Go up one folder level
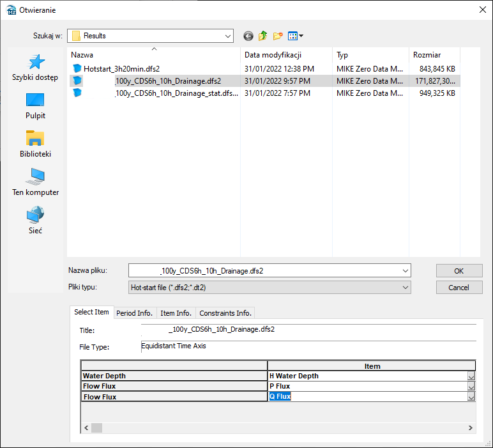This screenshot has height=448, width=493. [263, 36]
